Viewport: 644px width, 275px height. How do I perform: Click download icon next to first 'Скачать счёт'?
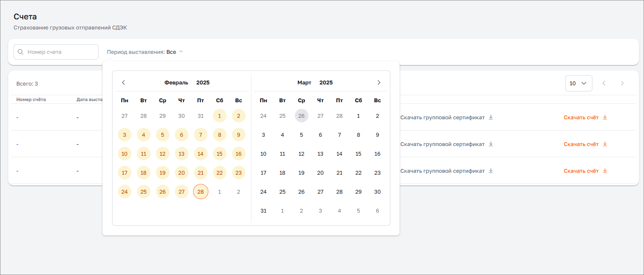pos(605,117)
